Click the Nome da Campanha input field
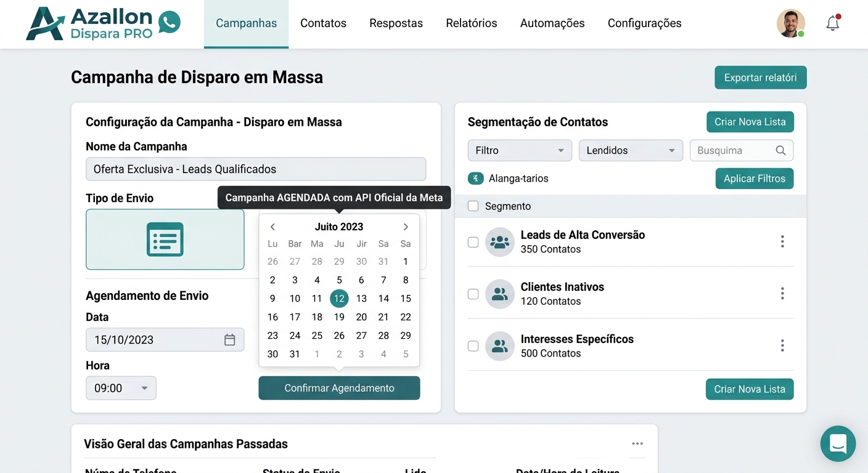868x473 pixels. pos(256,169)
